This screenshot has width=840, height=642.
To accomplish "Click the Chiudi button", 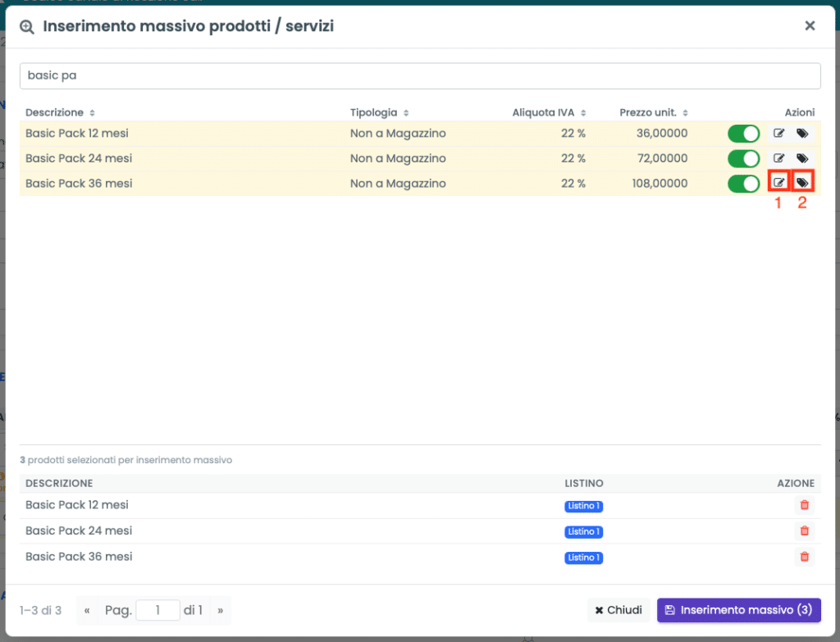I will point(619,610).
